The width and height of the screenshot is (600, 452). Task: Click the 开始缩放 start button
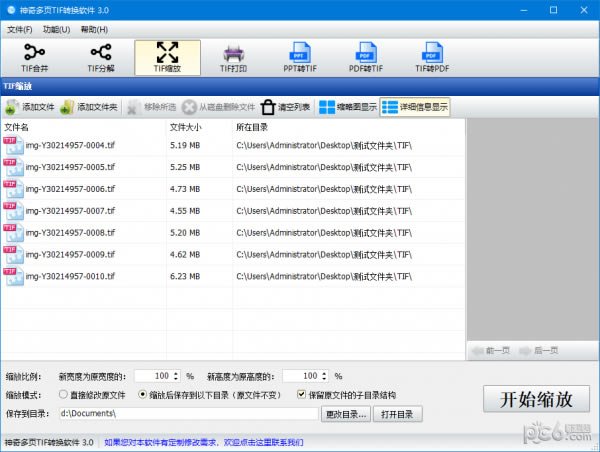point(536,399)
